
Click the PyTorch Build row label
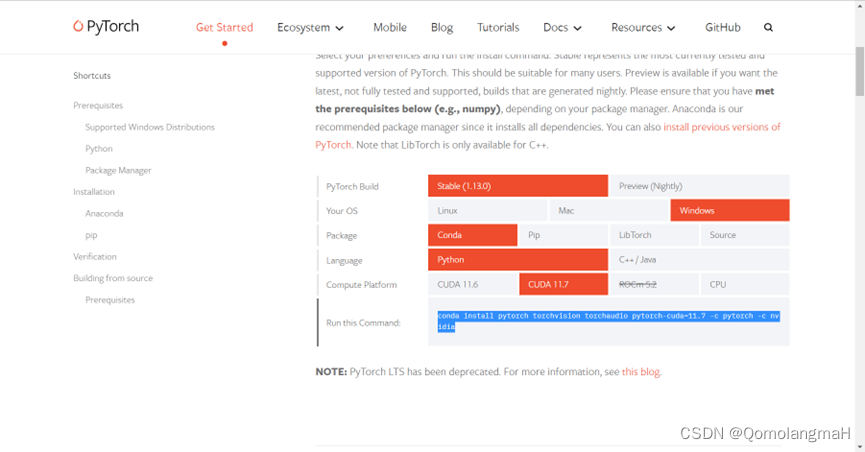pos(352,187)
